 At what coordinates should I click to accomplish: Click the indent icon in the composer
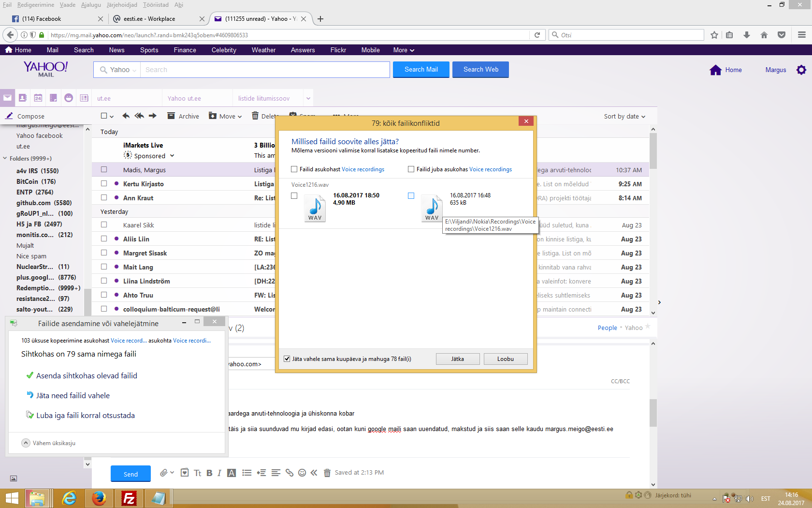pyautogui.click(x=261, y=473)
